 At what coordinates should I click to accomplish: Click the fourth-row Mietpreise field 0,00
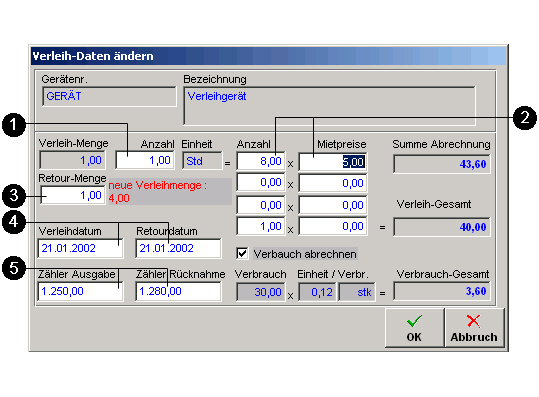click(333, 226)
